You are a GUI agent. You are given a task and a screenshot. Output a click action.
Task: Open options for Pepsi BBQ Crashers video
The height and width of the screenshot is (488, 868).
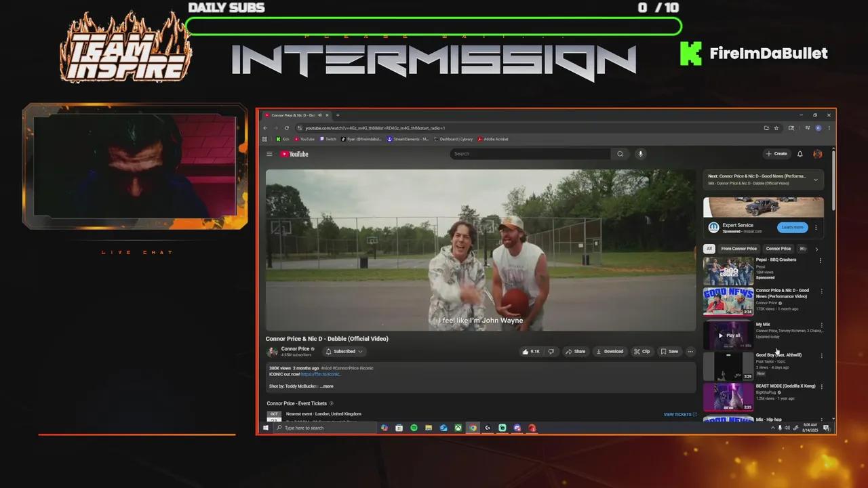coord(821,260)
